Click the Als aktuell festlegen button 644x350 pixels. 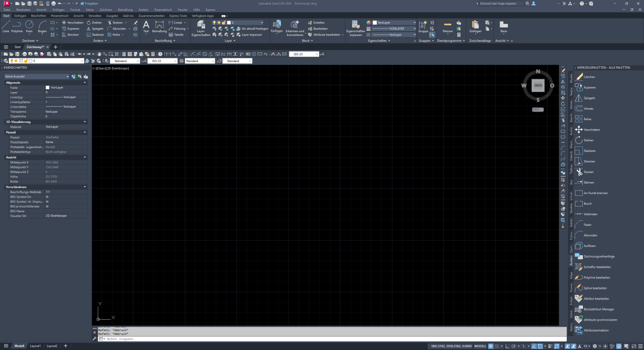pos(254,29)
